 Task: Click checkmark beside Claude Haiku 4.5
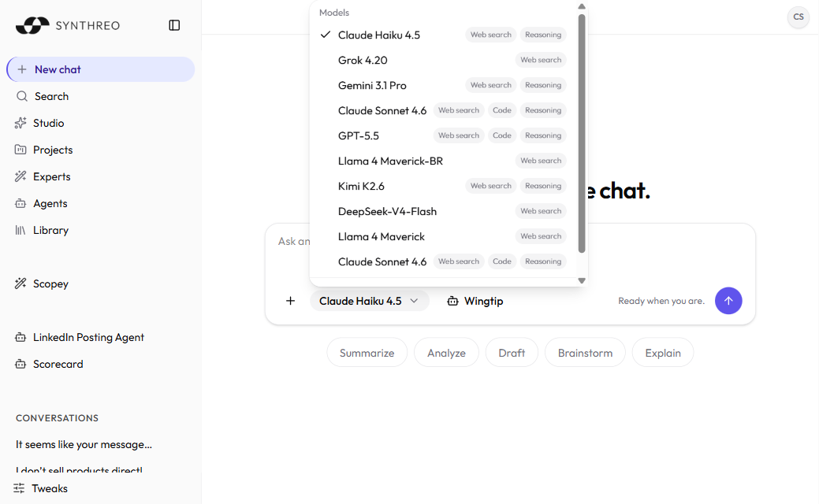pos(326,35)
